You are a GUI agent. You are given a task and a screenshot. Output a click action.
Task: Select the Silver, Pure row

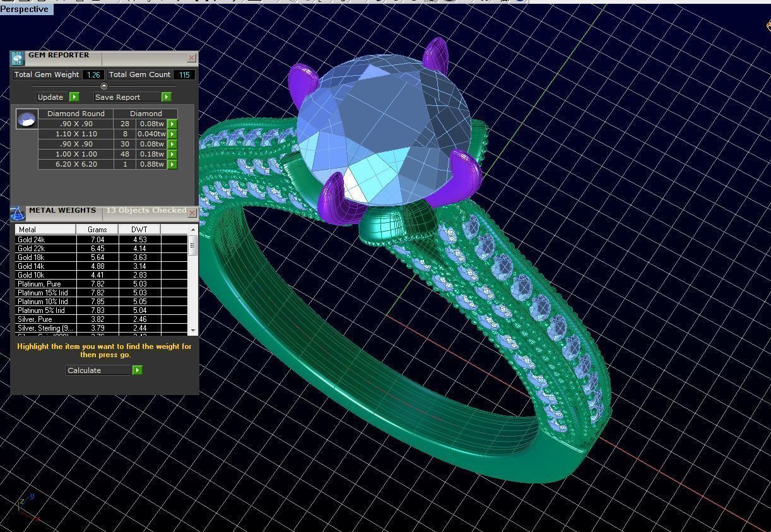101,319
